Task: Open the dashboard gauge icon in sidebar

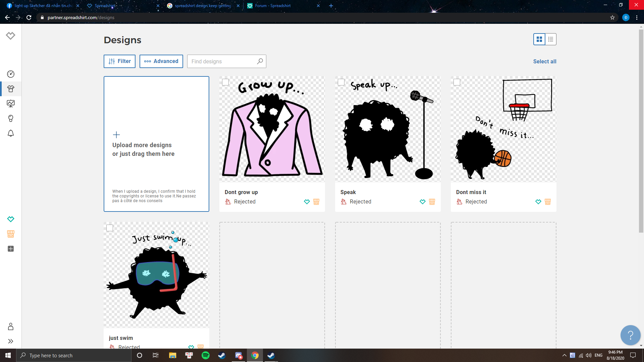Action: tap(11, 74)
